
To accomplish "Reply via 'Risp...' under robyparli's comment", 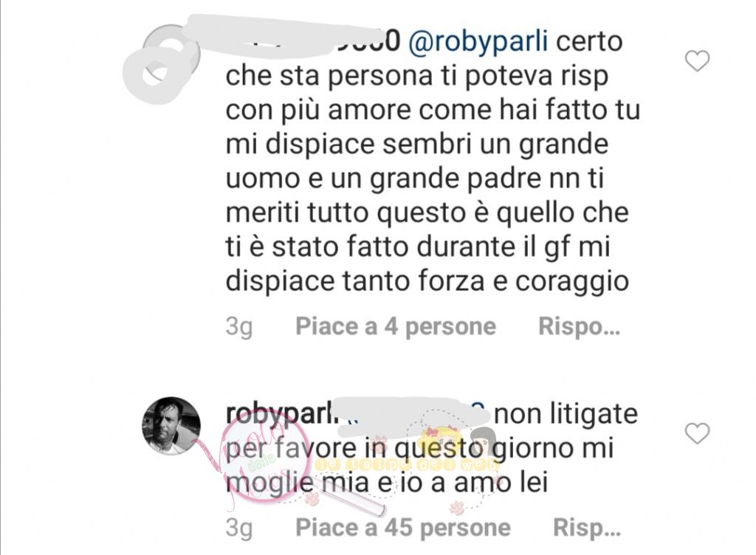I will [x=586, y=528].
